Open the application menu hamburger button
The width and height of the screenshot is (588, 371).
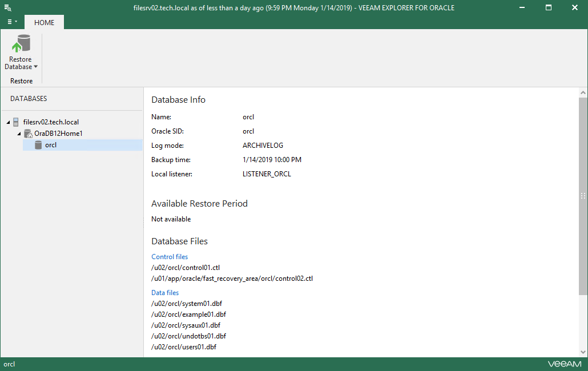click(12, 22)
